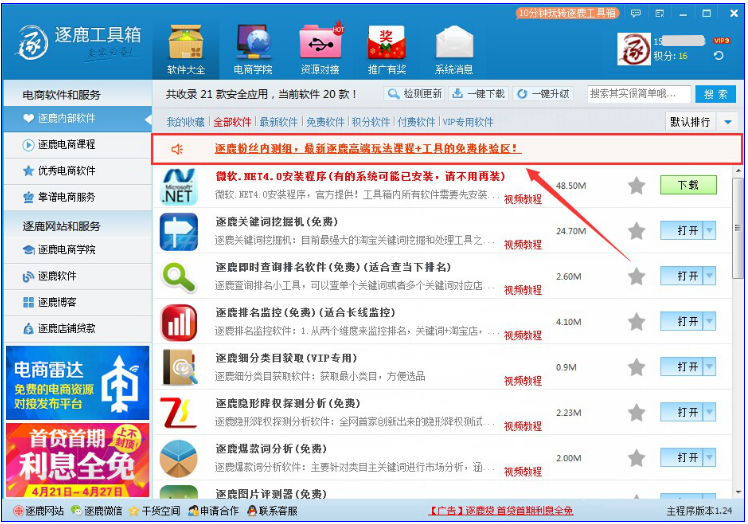Click the announcement speaker icon
Viewport: 748px width, 524px height.
177,149
